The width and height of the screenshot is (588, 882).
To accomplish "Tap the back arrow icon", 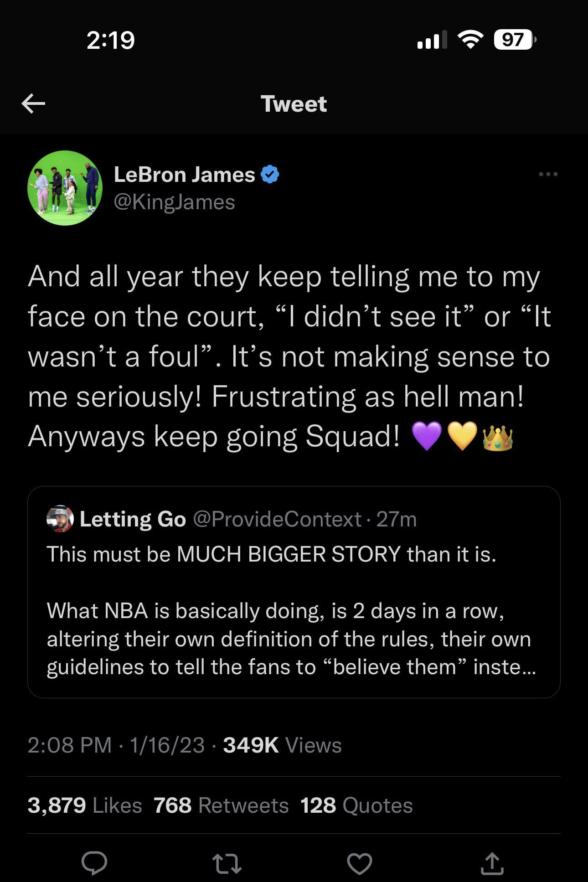I will click(33, 103).
